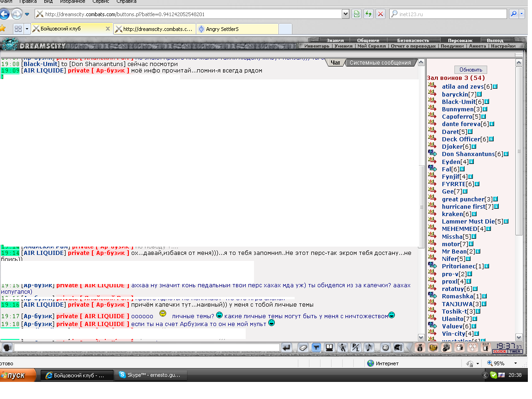Click the save chat log disk icon
This screenshot has height=399, width=532.
coord(329,347)
